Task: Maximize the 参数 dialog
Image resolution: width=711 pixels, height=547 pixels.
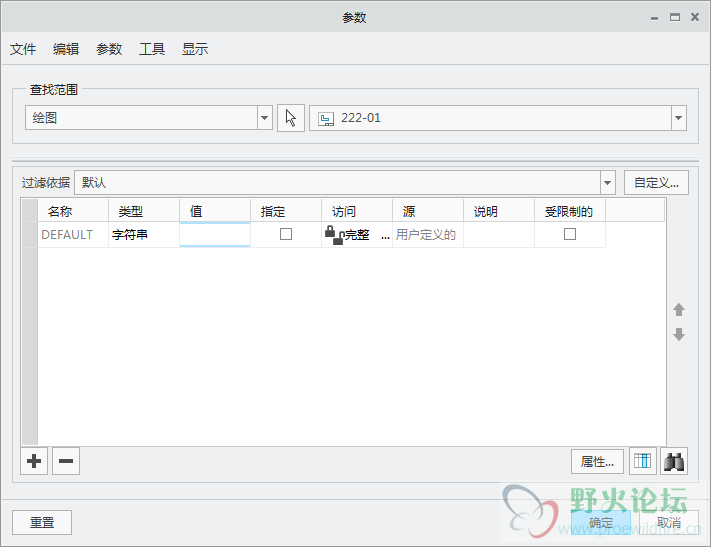Action: pos(675,17)
